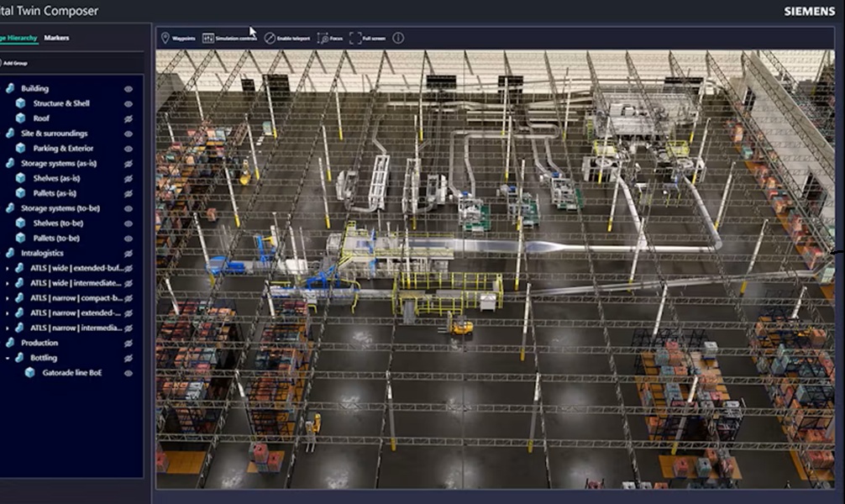The image size is (845, 504).
Task: Select the Stage Hierarchy tab
Action: (x=18, y=38)
